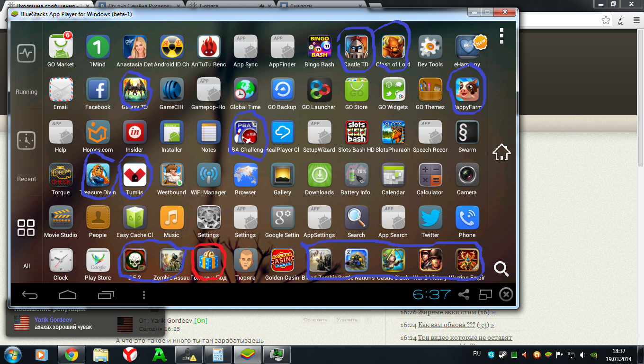Open the Twitter app
This screenshot has height=364, width=644.
[x=430, y=218]
